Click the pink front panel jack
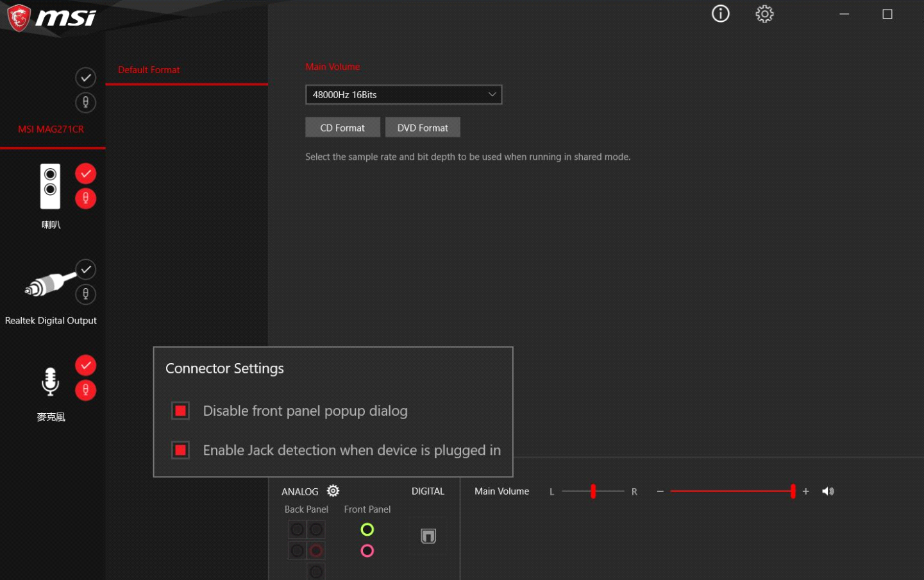924x580 pixels. pos(367,550)
